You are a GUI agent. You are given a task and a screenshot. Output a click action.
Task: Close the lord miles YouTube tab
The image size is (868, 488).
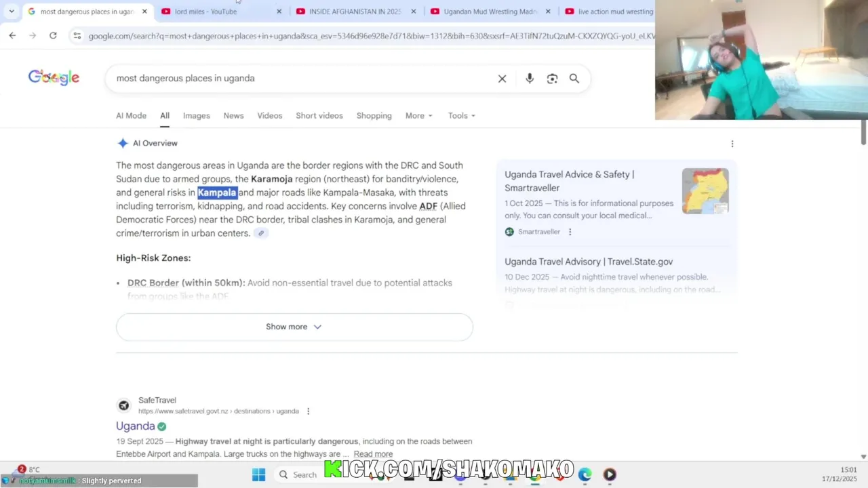pos(279,12)
